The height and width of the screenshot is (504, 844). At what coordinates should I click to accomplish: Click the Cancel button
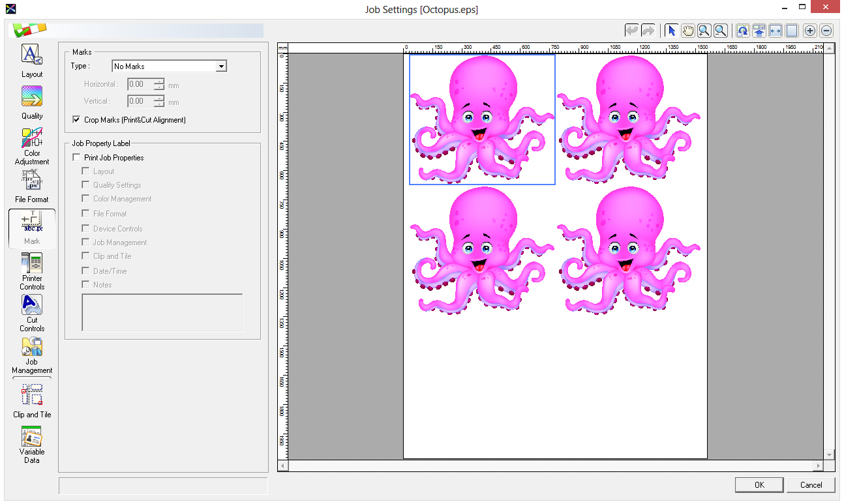(x=811, y=484)
